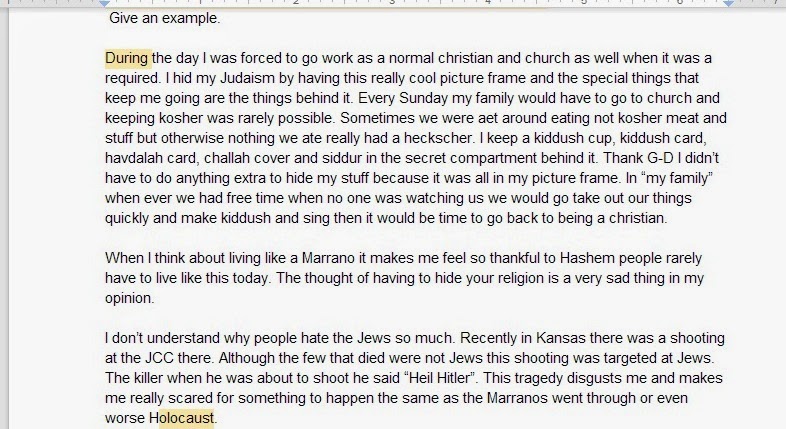
Task: Click the ruler at the 2 inch mark
Action: click(x=296, y=3)
